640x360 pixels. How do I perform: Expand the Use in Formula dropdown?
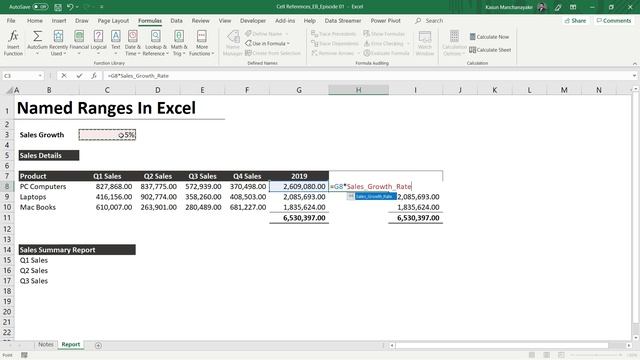(x=289, y=43)
